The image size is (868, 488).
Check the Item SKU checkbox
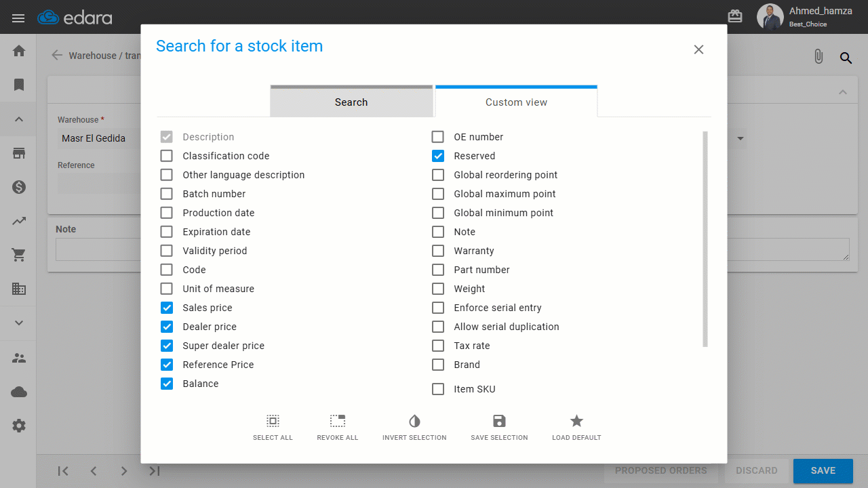438,389
